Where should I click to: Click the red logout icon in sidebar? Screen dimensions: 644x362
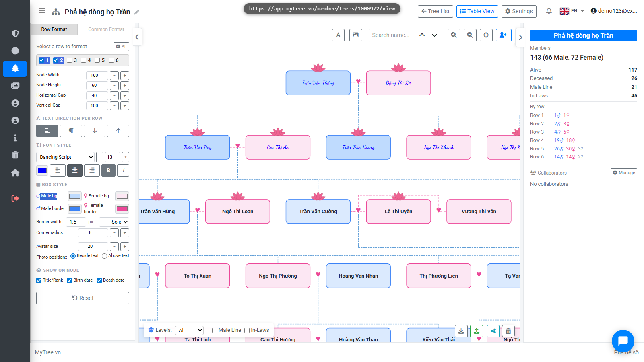[15, 198]
